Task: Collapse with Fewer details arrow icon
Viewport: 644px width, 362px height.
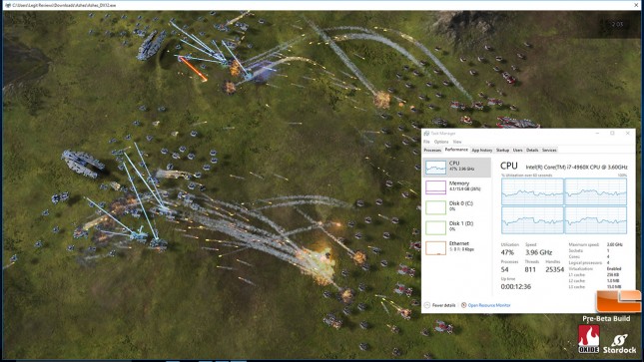Action: (426, 305)
